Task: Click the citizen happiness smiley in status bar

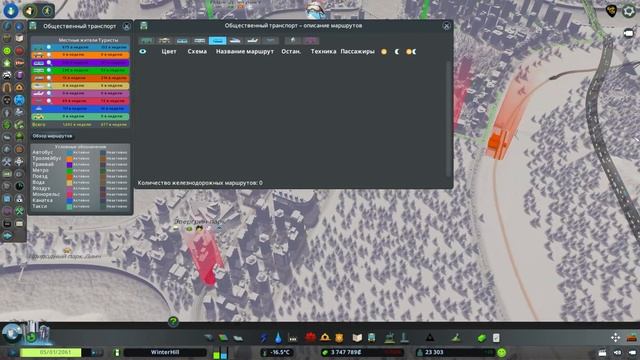Action: [x=502, y=352]
